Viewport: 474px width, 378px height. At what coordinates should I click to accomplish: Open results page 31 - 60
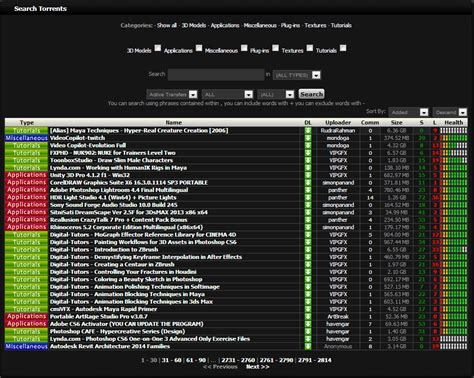(x=171, y=360)
